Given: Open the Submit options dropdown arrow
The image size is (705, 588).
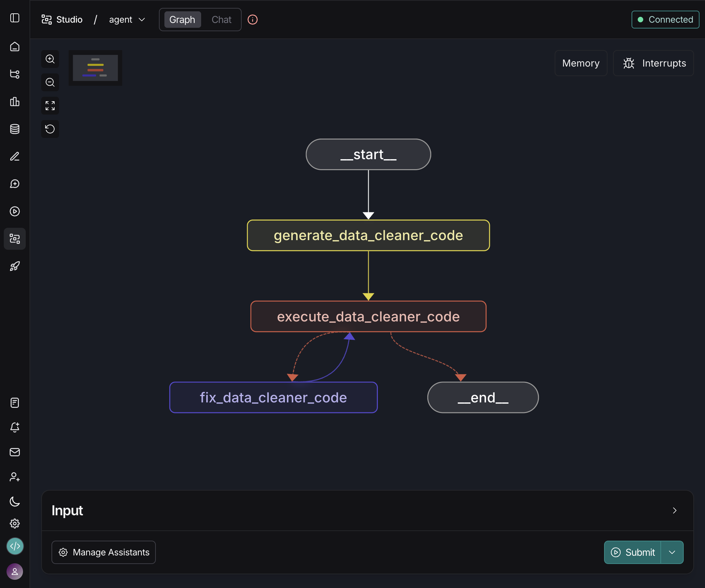Looking at the screenshot, I should [x=672, y=552].
